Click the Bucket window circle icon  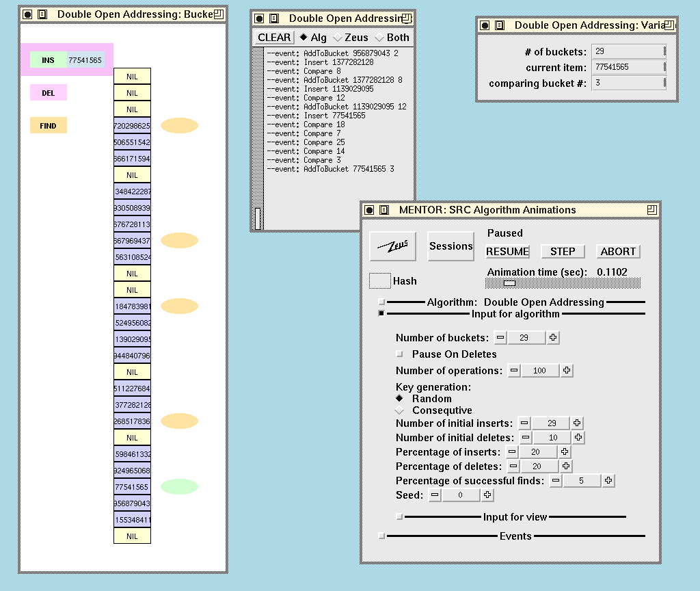27,14
